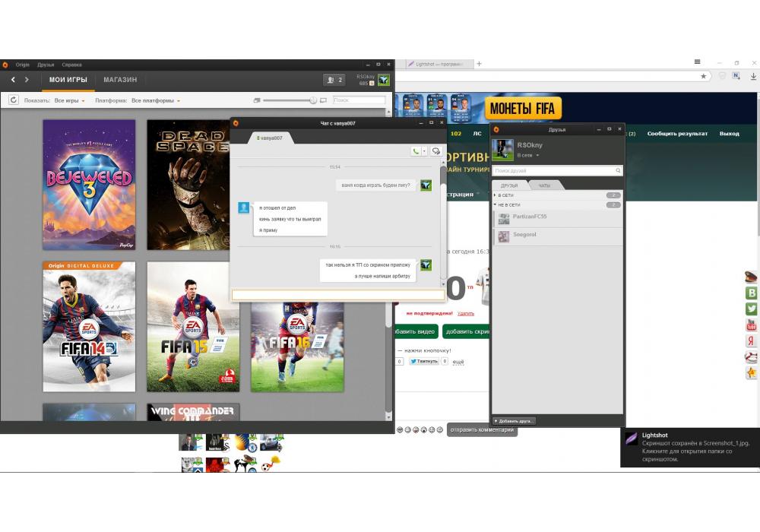Start a voice call with vanya007
760x532 pixels.
(x=416, y=151)
